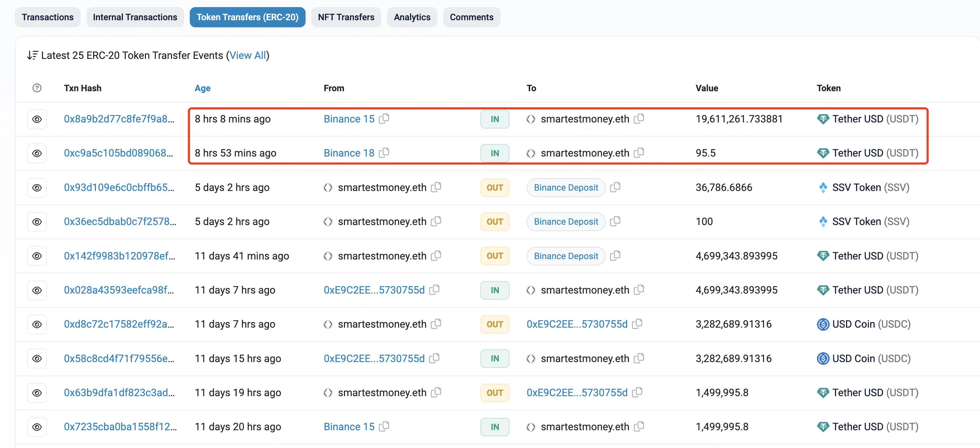
Task: Copy Binance Deposit address in 36,786.6866 row
Action: (615, 187)
